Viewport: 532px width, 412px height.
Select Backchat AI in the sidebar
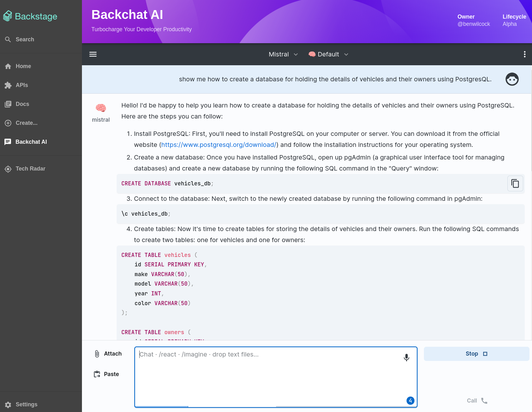(x=31, y=142)
